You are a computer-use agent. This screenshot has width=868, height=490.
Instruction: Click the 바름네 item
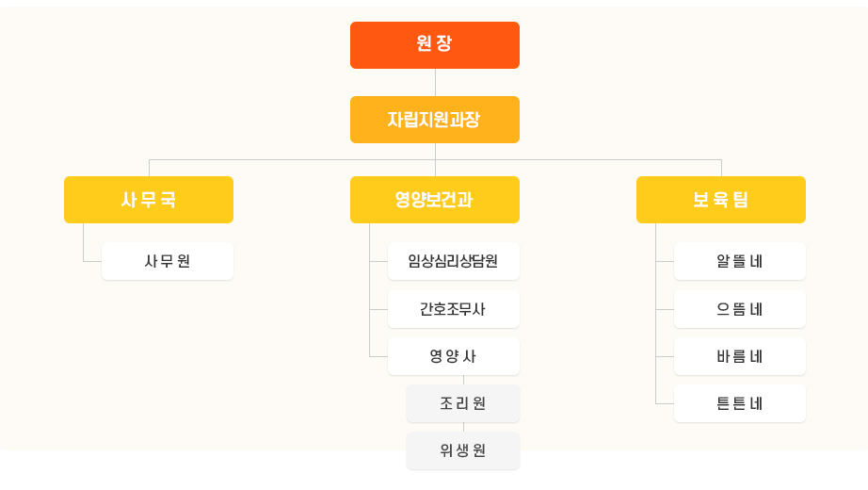tap(740, 356)
